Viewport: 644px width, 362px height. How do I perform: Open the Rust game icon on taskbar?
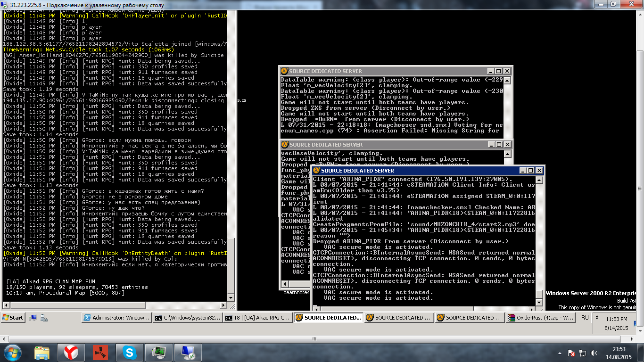click(100, 352)
